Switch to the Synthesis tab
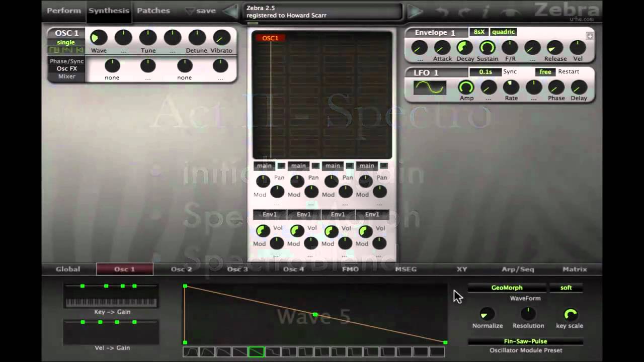This screenshot has height=362, width=644. point(109,11)
